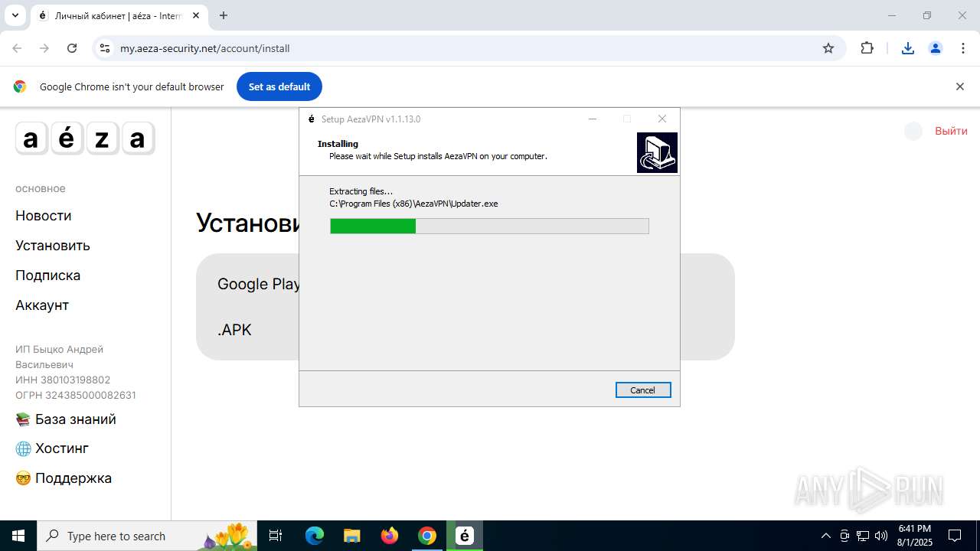This screenshot has height=551, width=980.
Task: Open File Explorer from taskbar
Action: [351, 536]
